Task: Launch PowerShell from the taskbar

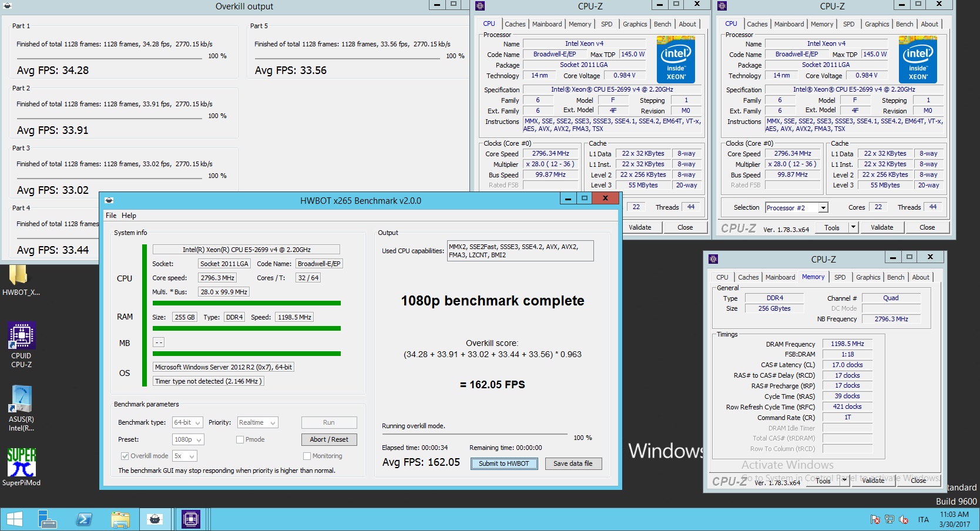Action: click(x=83, y=519)
